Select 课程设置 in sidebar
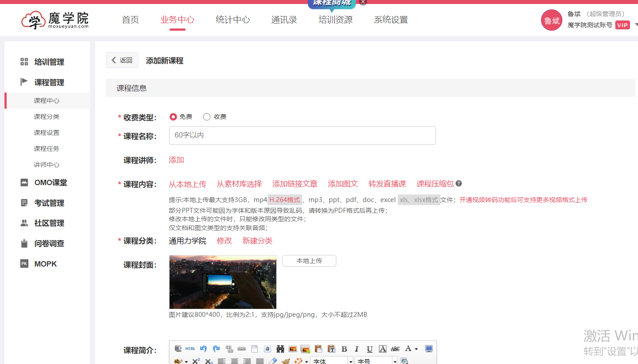The width and height of the screenshot is (638, 364). tap(47, 133)
